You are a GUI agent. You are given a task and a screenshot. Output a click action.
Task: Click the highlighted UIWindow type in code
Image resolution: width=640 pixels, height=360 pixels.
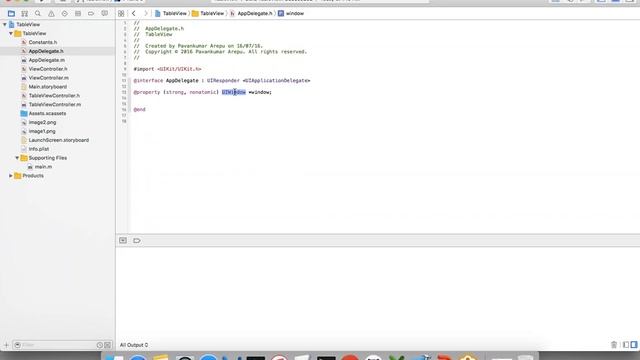click(234, 92)
